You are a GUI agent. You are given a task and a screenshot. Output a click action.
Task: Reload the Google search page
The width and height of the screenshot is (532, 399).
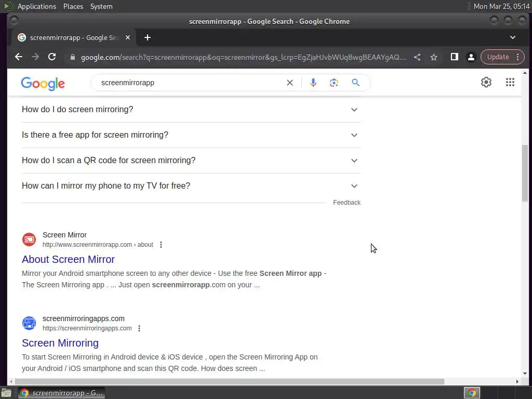[x=52, y=57]
